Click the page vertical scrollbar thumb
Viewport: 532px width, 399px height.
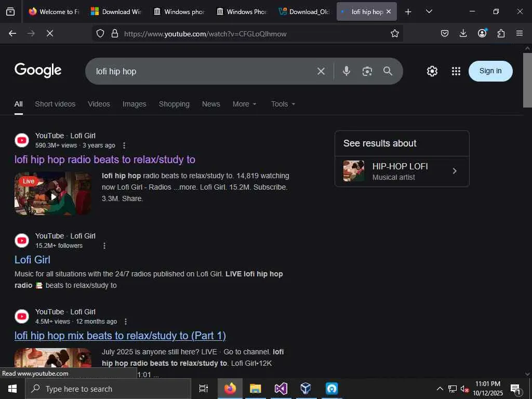pos(527,80)
